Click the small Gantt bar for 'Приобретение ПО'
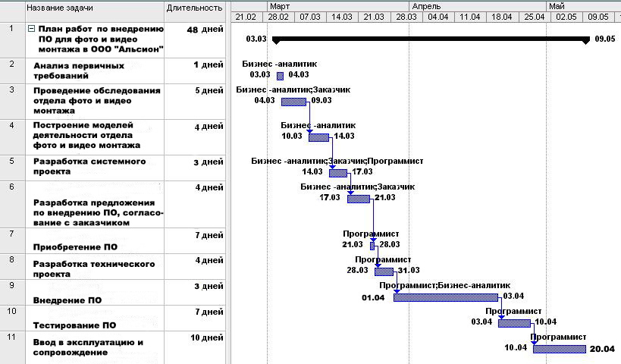Viewport: 621px width, 364px height. 372,246
